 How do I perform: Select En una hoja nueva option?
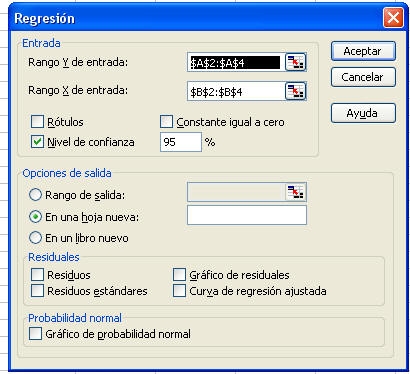tap(35, 217)
